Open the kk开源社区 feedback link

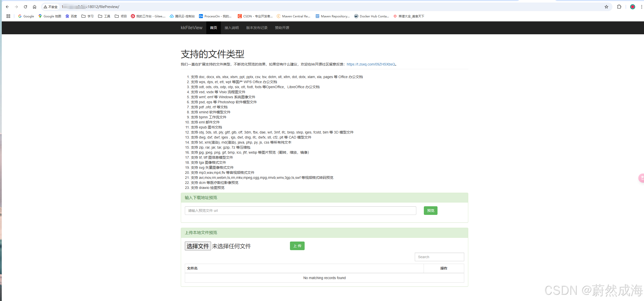click(371, 64)
